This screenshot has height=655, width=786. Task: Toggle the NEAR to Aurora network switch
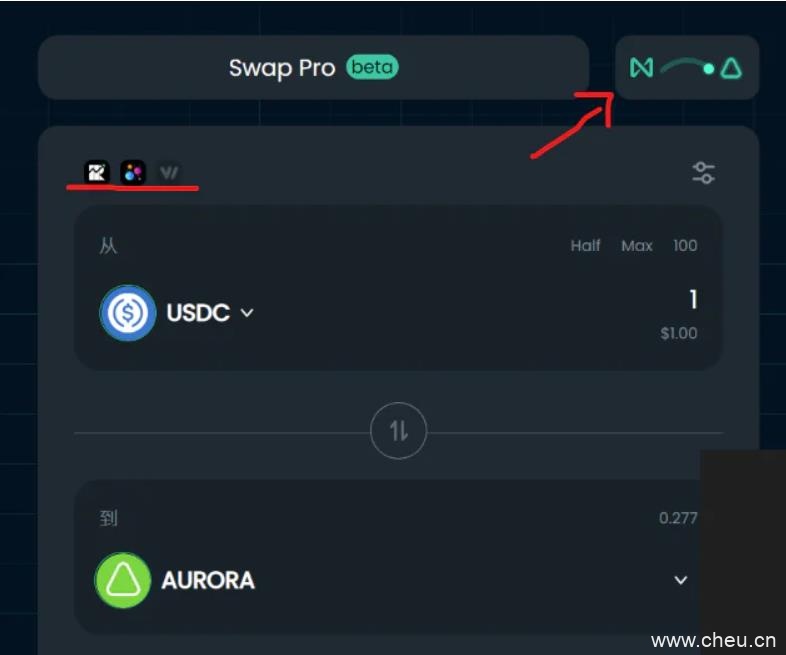[687, 68]
